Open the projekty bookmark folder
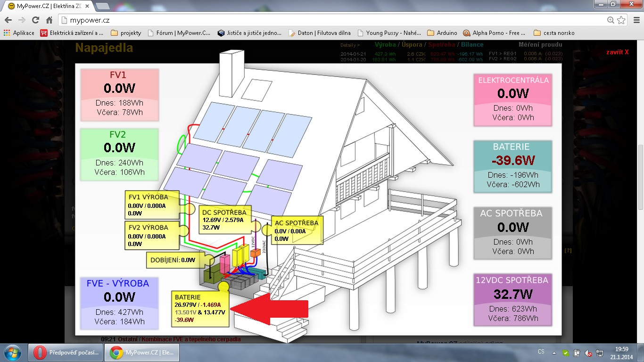 126,33
